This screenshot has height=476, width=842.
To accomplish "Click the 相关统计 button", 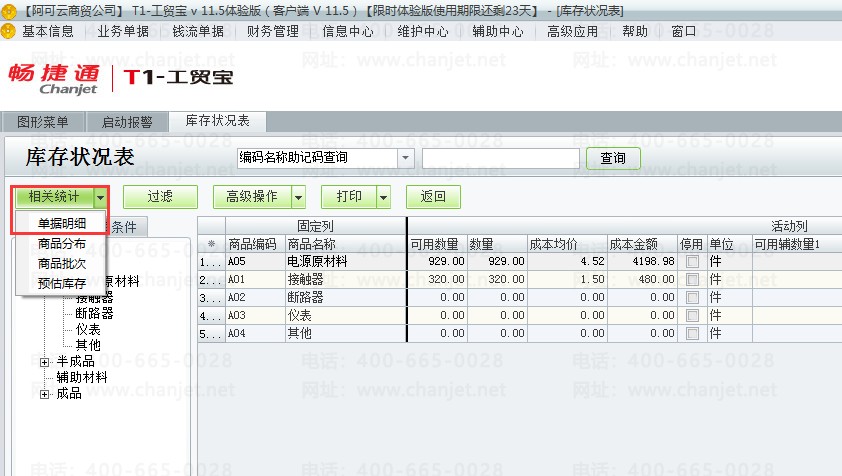I will (54, 197).
